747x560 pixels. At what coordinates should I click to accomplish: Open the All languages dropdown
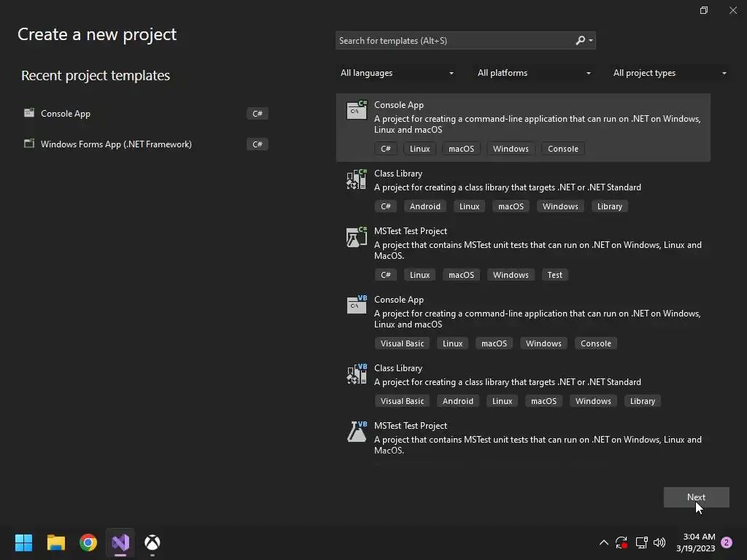396,73
